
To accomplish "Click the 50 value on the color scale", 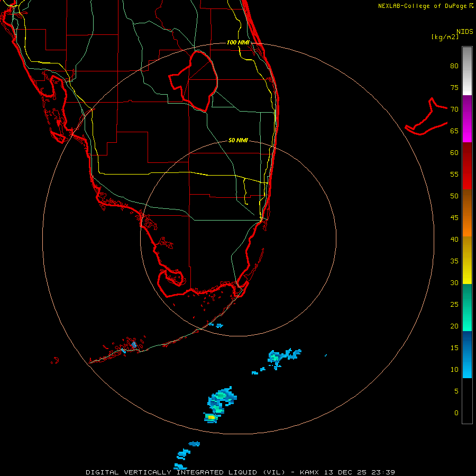I will point(454,196).
